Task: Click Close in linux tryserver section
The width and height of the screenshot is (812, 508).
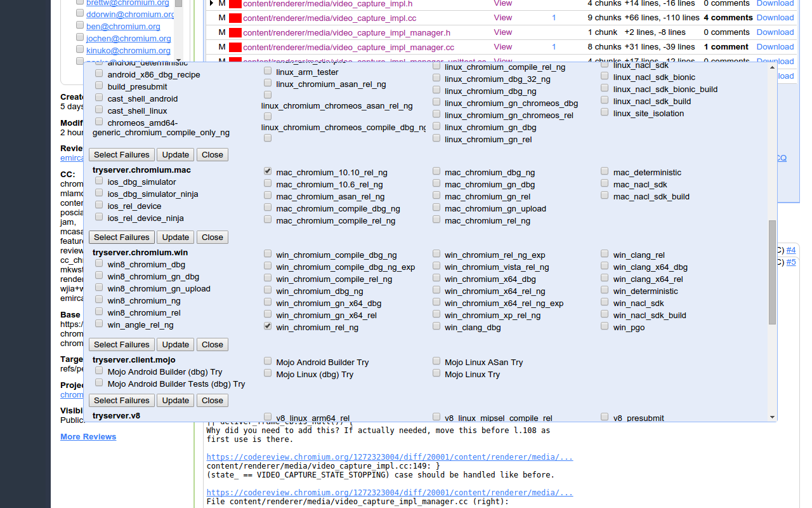Action: (213, 155)
